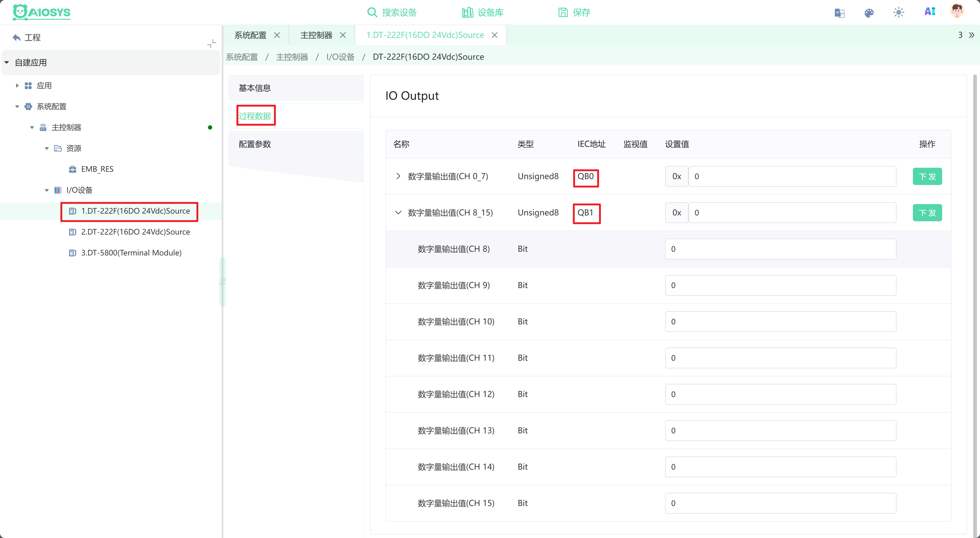Viewport: 980px width, 538px height.
Task: Go to I/O设备 breadcrumb link
Action: 340,57
